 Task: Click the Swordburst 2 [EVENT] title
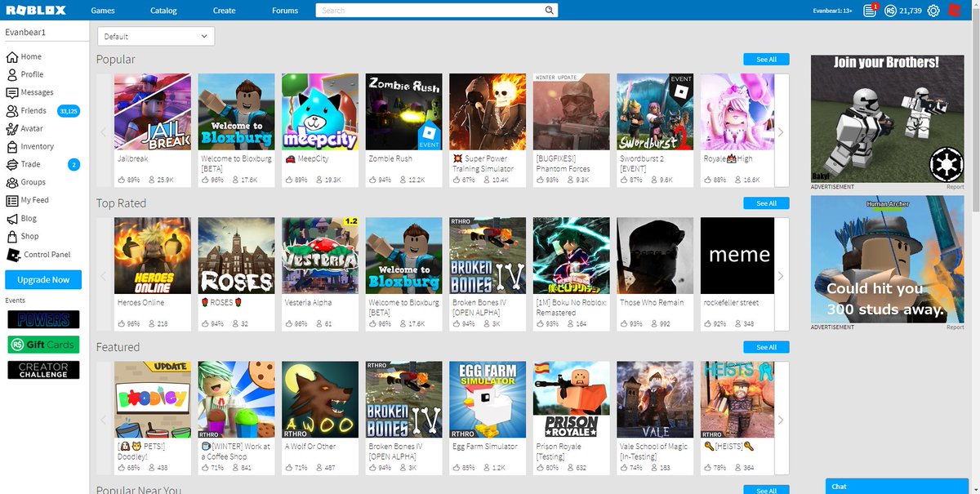point(643,163)
